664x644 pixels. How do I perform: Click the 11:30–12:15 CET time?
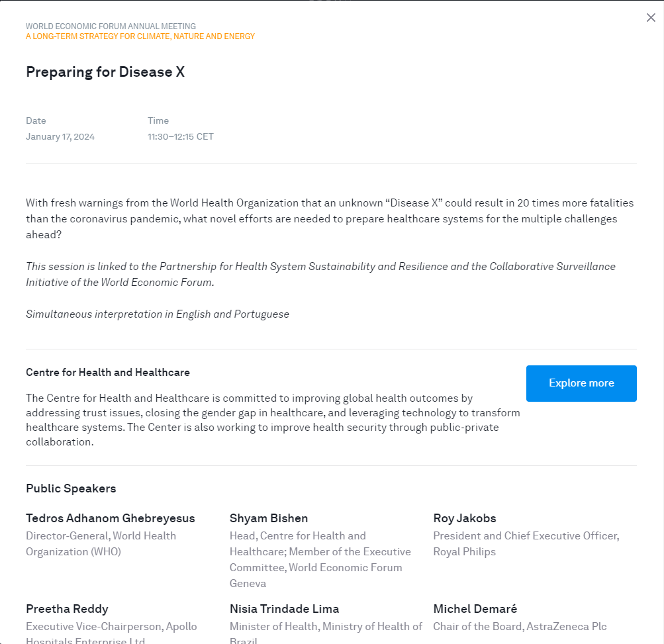pos(180,137)
